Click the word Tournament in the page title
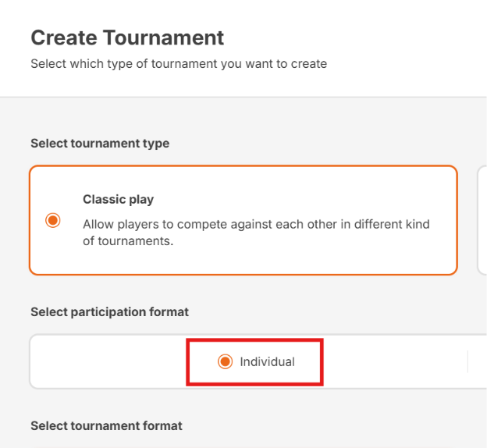Image resolution: width=487 pixels, height=448 pixels. (x=163, y=37)
